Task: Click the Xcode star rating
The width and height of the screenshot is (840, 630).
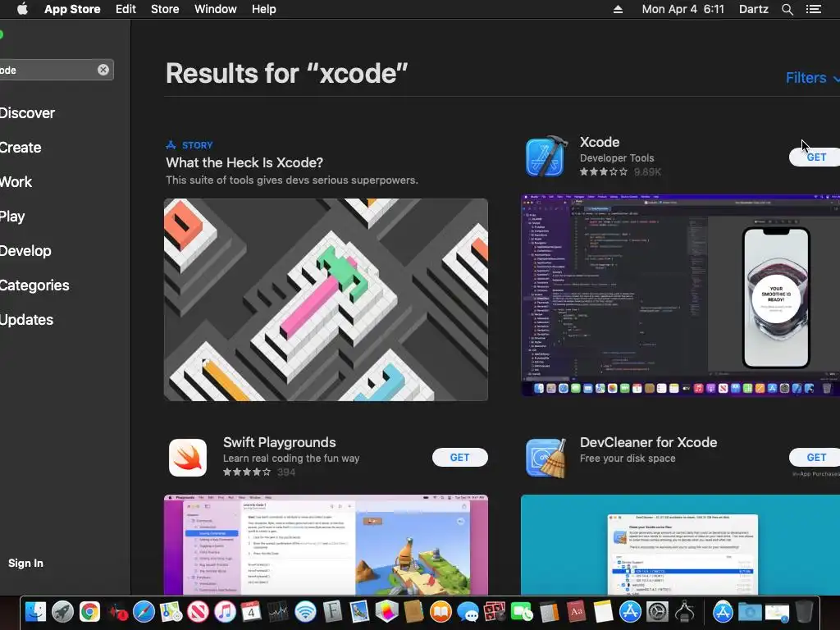Action: tap(603, 172)
